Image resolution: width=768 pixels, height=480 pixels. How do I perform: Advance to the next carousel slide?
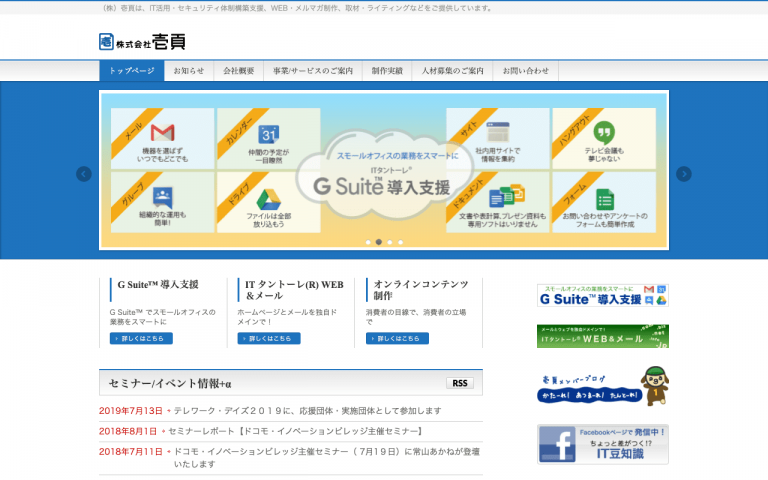(684, 174)
